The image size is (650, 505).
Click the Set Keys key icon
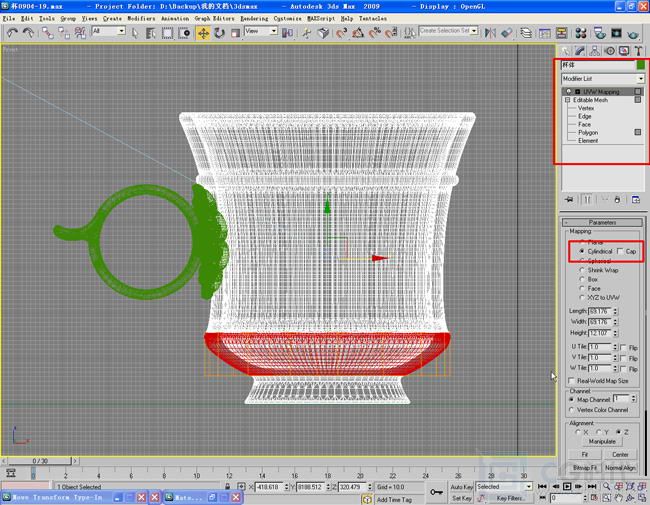[x=436, y=492]
